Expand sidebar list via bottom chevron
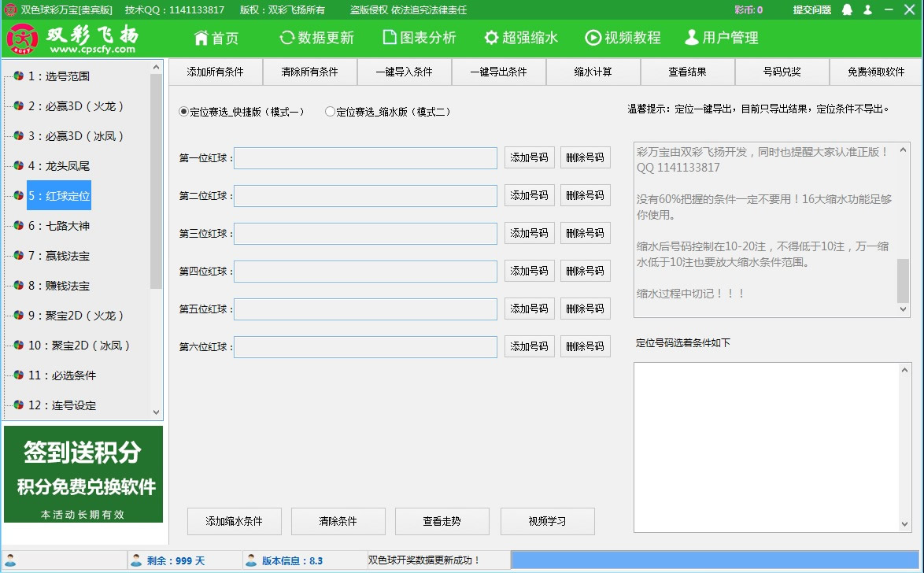This screenshot has width=924, height=573. [x=155, y=412]
